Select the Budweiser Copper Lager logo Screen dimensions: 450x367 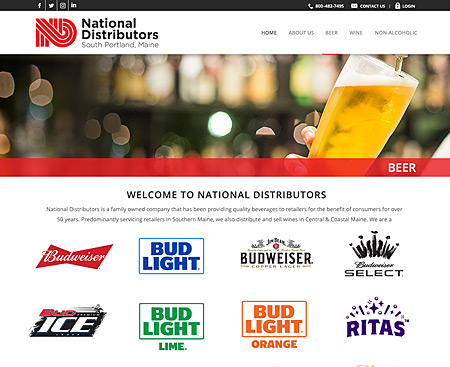click(x=276, y=253)
